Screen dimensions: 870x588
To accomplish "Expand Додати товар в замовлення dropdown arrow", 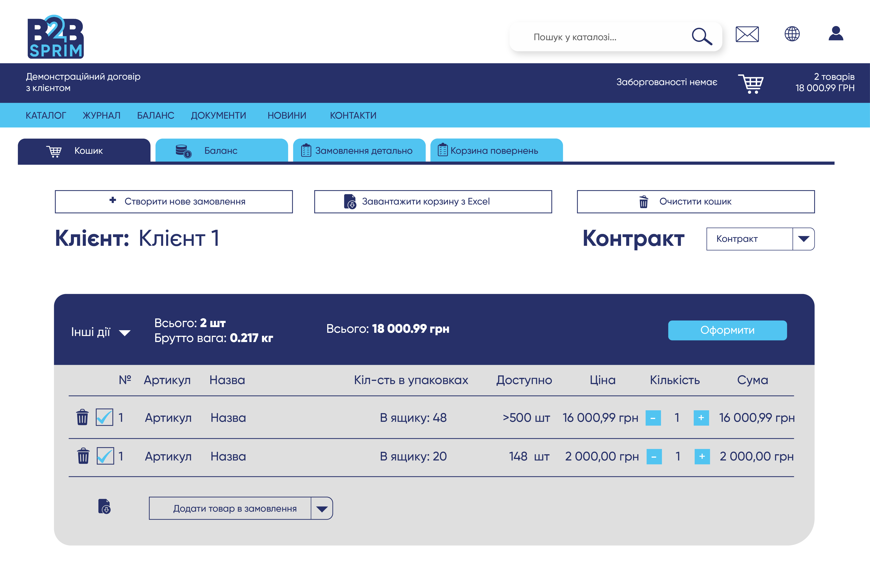I will [x=322, y=508].
